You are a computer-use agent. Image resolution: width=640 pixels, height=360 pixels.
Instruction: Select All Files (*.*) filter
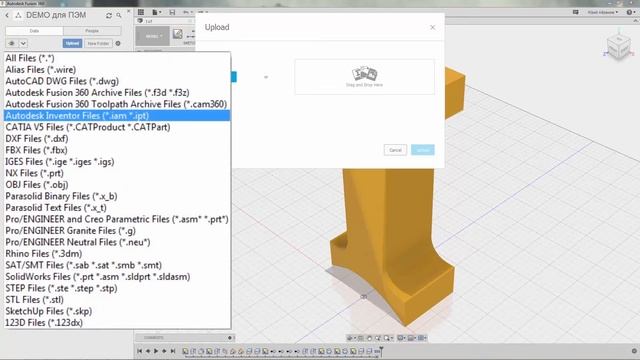[x=117, y=58]
